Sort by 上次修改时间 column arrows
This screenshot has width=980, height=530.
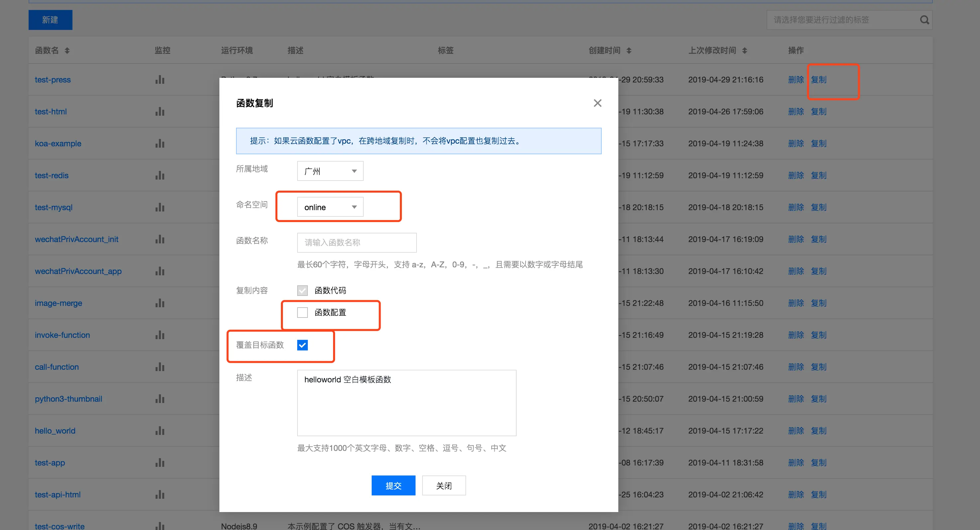(x=745, y=50)
